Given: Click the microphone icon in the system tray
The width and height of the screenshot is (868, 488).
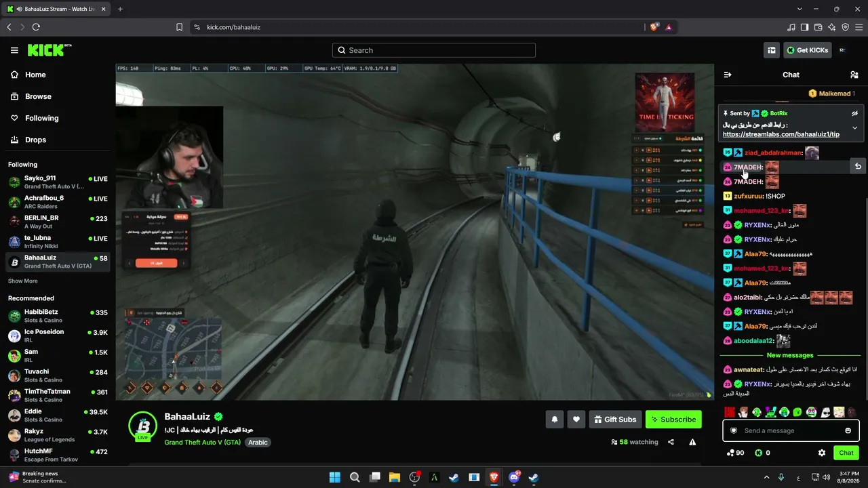Looking at the screenshot, I should [x=781, y=477].
